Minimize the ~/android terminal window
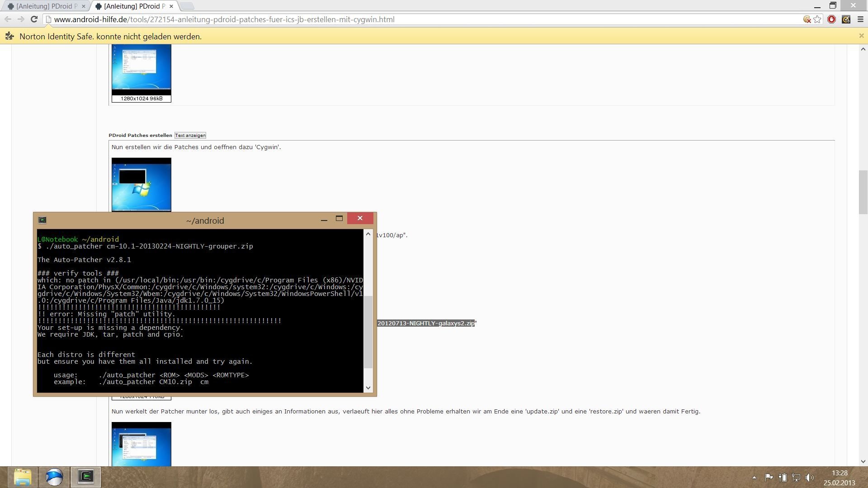The width and height of the screenshot is (868, 488). pos(324,219)
